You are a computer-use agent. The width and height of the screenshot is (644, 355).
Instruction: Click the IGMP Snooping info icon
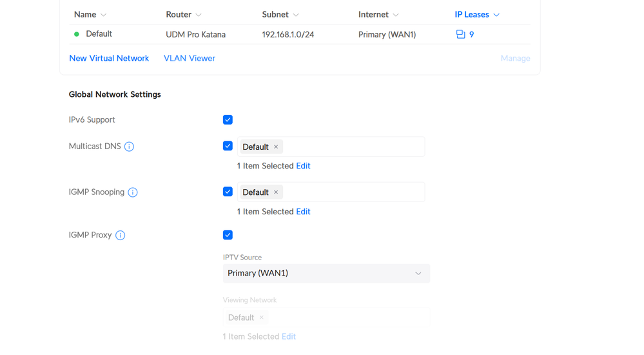133,192
